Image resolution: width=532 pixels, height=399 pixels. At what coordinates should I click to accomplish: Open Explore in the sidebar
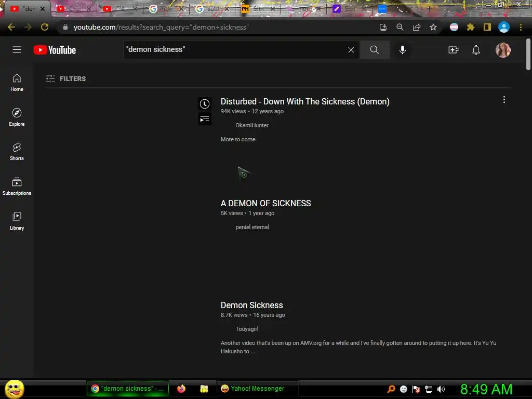(17, 117)
